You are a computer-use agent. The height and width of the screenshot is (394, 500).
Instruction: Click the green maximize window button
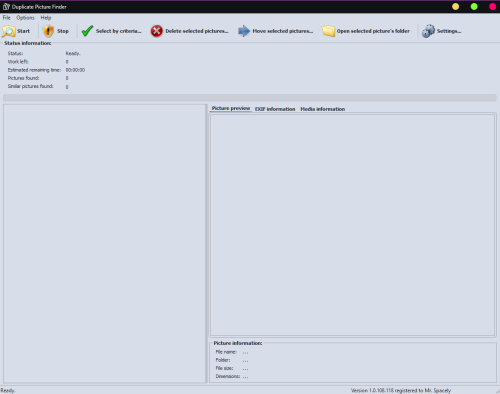pyautogui.click(x=474, y=7)
